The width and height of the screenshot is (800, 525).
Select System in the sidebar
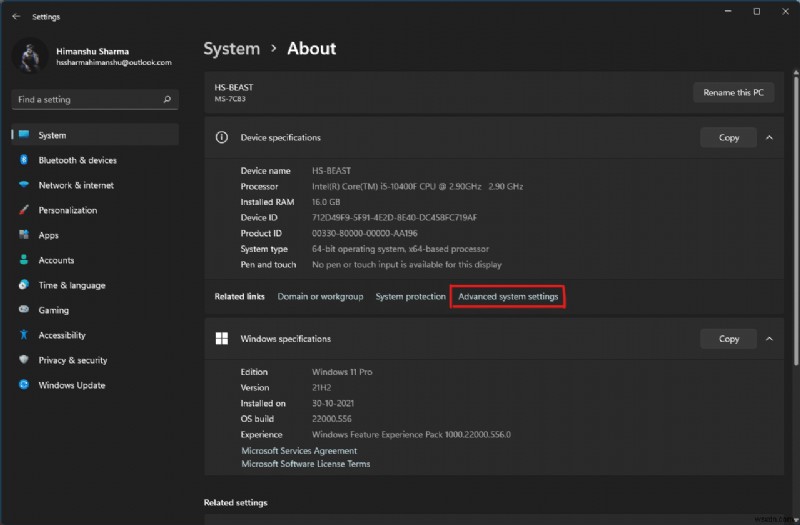[95, 135]
